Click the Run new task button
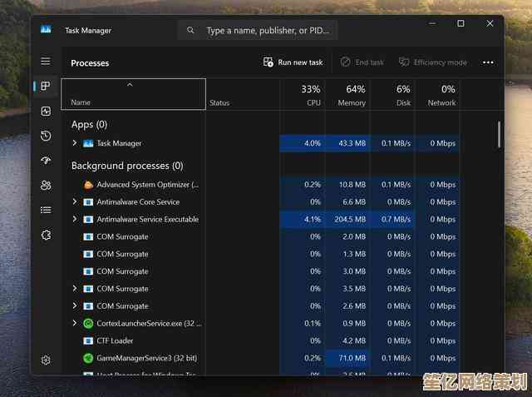 293,62
